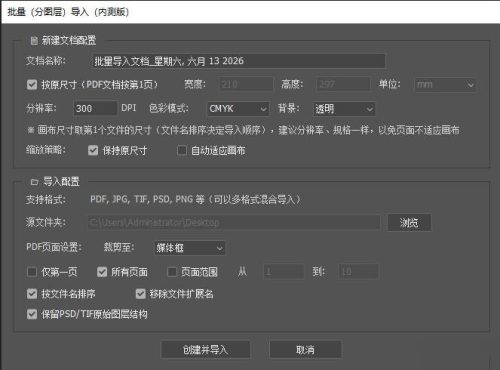Click the 创建并导入 button

(205, 350)
